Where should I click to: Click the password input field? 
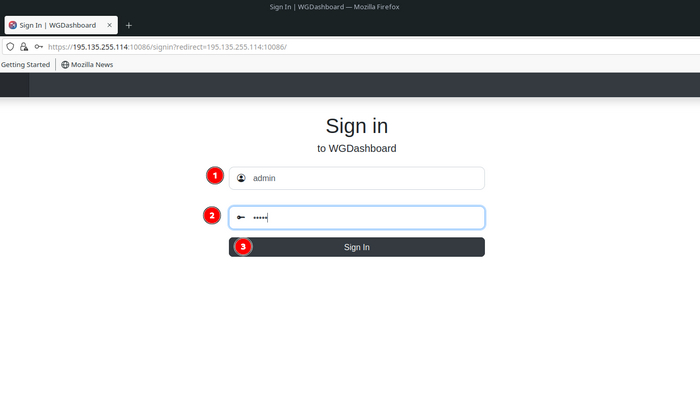click(x=356, y=217)
